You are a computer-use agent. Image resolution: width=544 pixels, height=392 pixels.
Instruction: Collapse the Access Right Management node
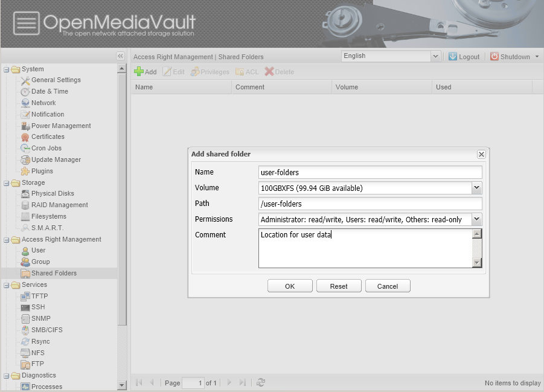(x=6, y=240)
